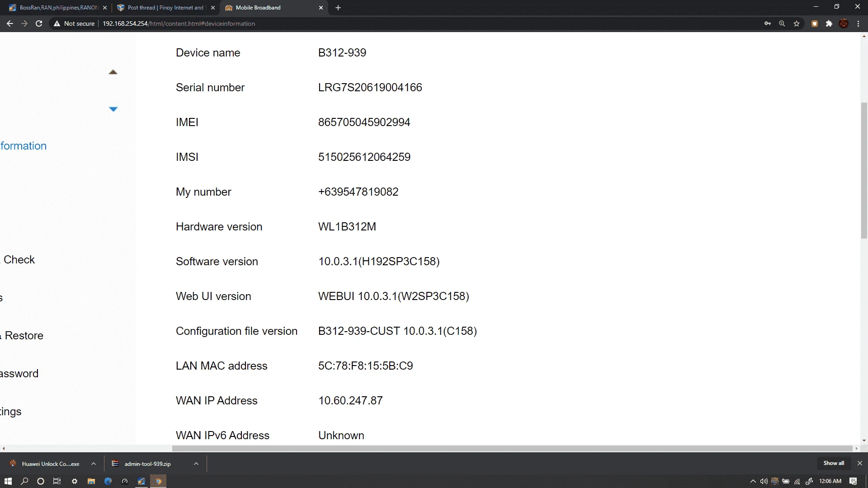Open the Password sidebar menu item
868x488 pixels.
tap(19, 374)
